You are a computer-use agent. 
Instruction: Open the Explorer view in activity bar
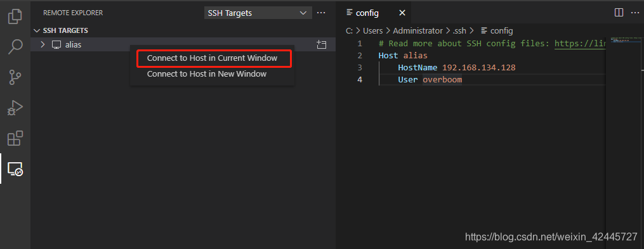15,16
